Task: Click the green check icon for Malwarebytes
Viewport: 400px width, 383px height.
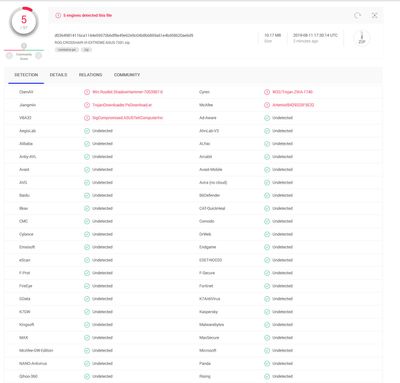Action: click(267, 325)
